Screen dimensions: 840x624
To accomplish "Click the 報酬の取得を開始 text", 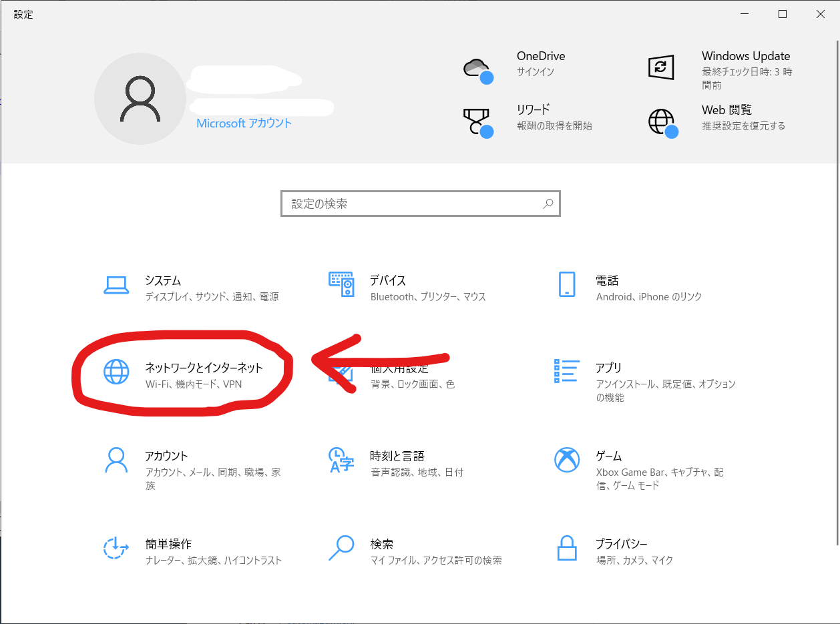I will [x=554, y=125].
